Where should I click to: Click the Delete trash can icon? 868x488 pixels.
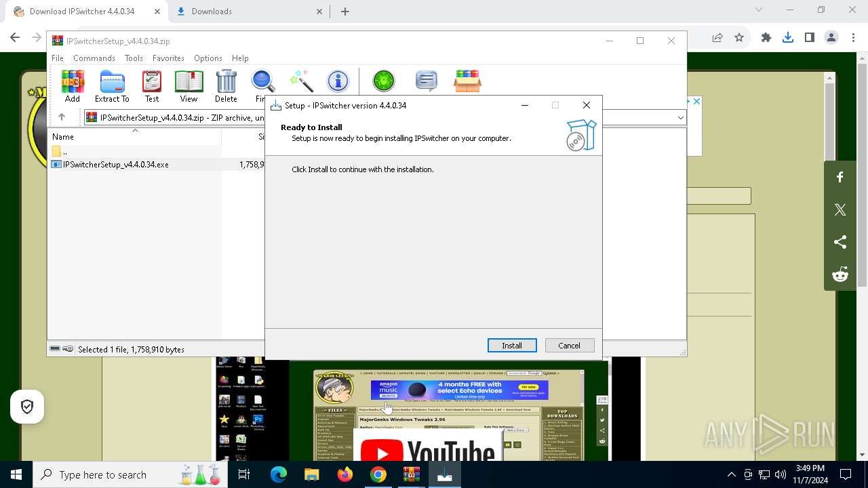pos(226,86)
